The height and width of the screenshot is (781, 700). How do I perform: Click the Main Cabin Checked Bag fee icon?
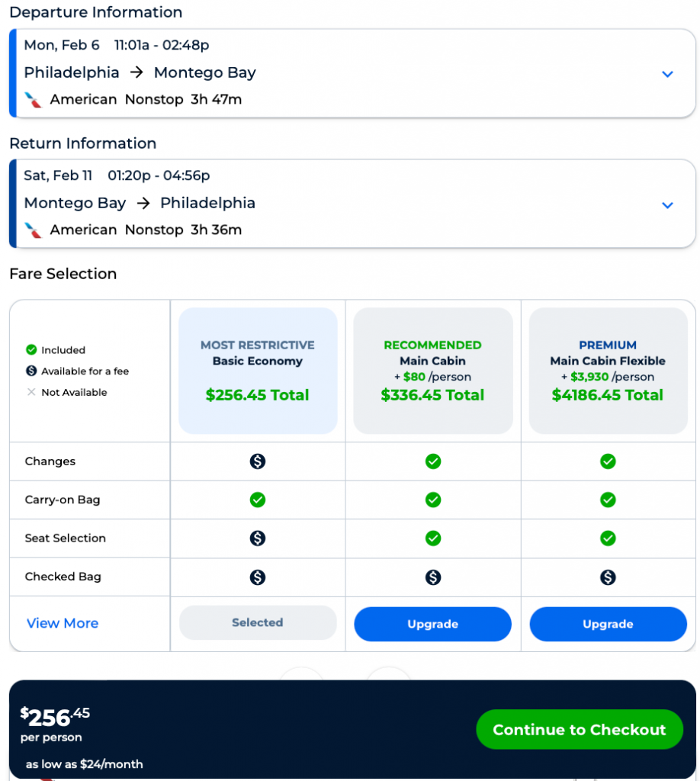click(433, 577)
